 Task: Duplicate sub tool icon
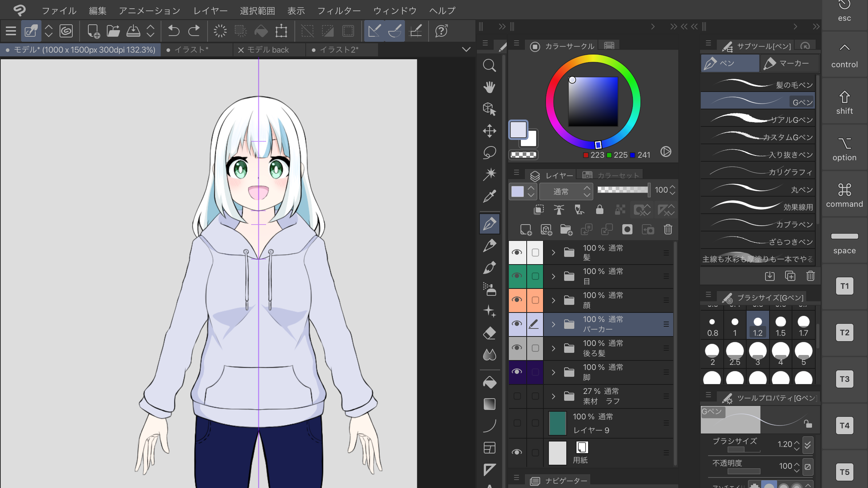(790, 276)
